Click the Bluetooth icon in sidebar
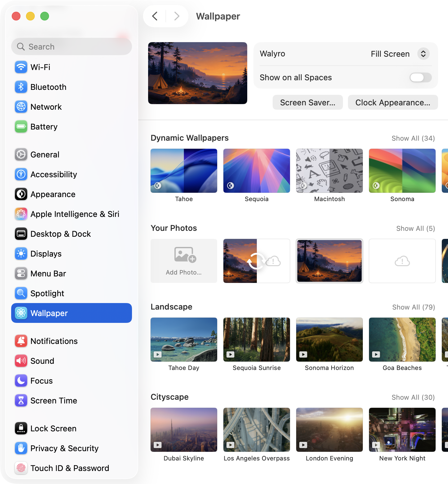Screen dimensions: 448x484 click(21, 87)
